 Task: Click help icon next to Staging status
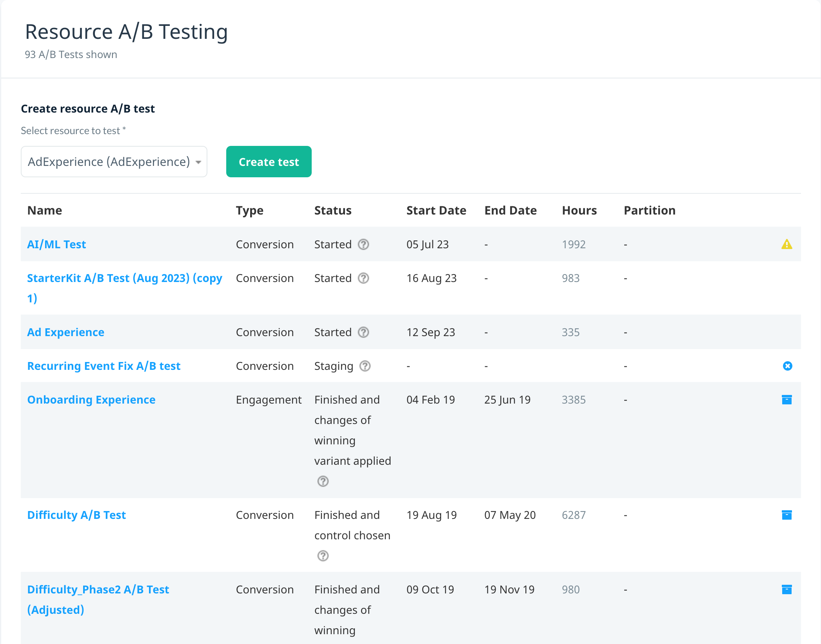(x=365, y=366)
